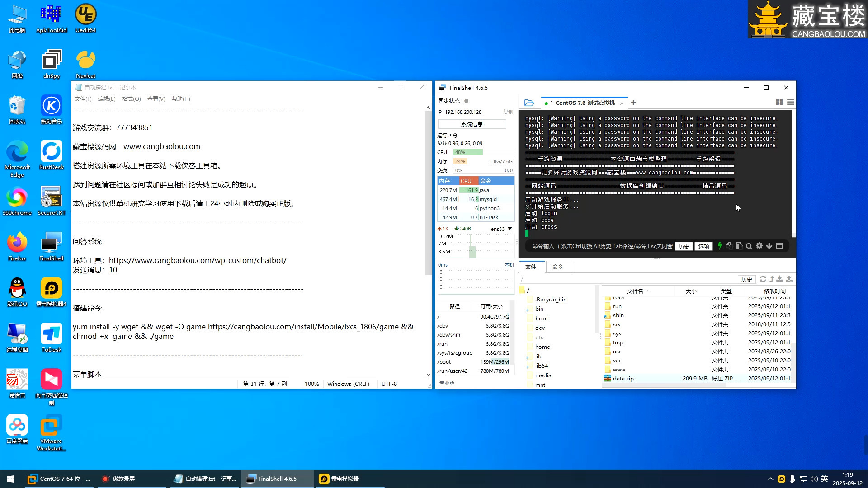Close the CentOS 7.6 session tab
This screenshot has width=868, height=488.
pyautogui.click(x=622, y=103)
